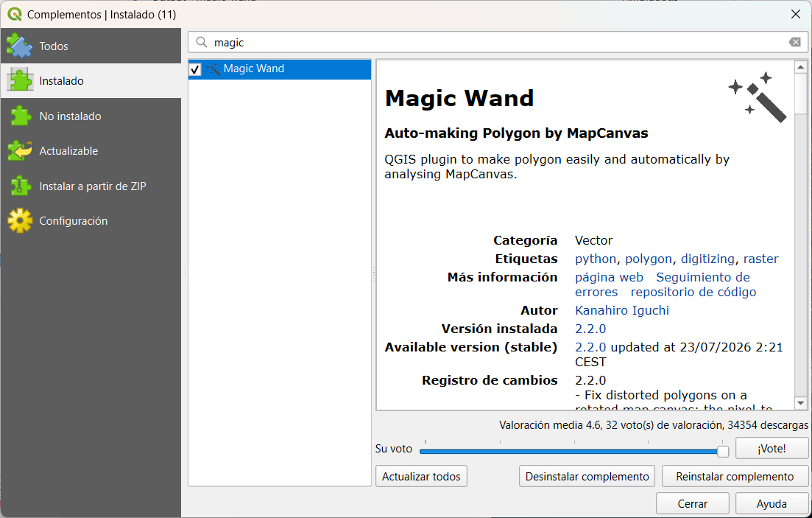
Task: Click the description pane scrollbar thumb
Action: (x=801, y=94)
